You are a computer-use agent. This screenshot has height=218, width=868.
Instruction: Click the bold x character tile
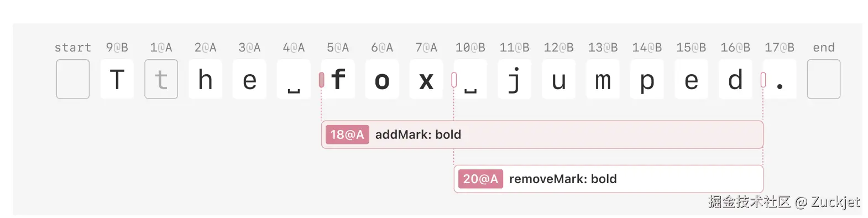(x=426, y=79)
